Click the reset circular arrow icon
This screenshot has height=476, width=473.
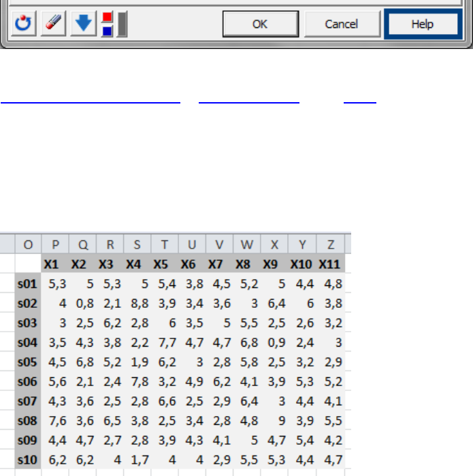pos(23,24)
